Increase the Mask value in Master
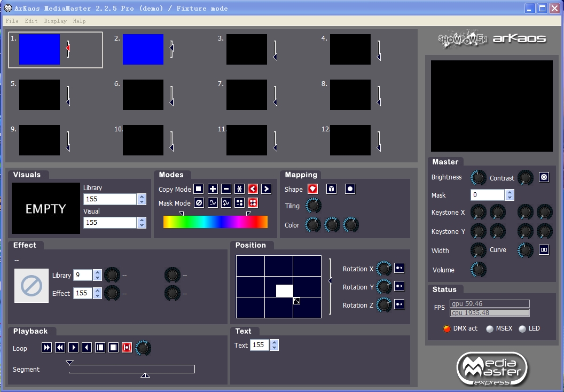This screenshot has width=564, height=392. pos(510,192)
